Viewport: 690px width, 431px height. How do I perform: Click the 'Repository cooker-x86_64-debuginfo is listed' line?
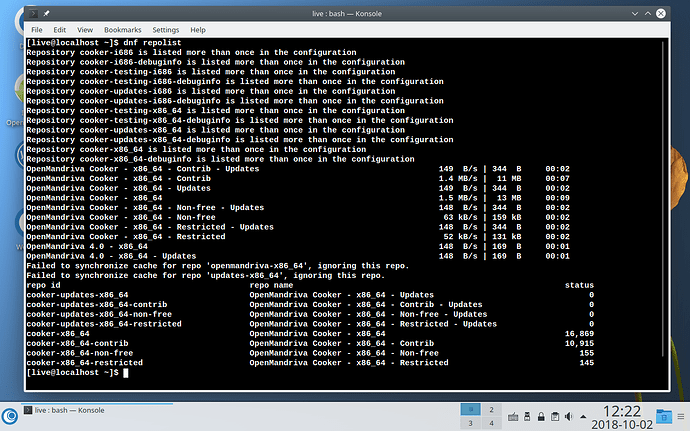coord(220,159)
